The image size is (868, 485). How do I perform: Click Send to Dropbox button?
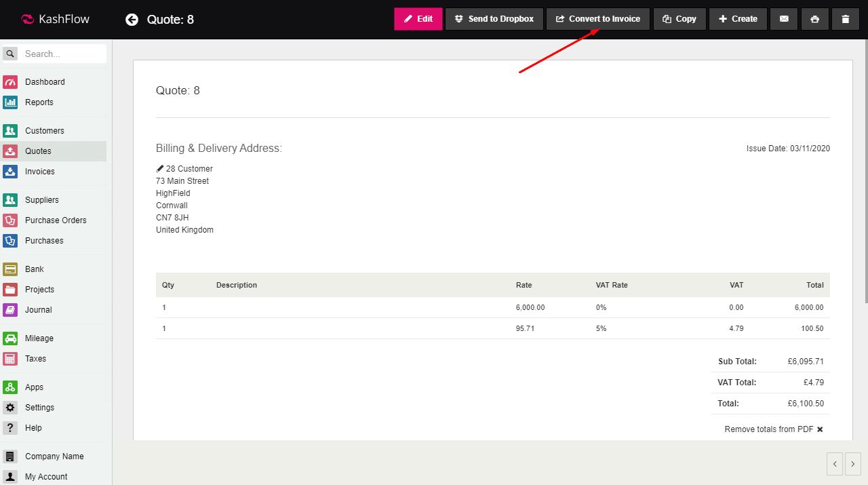coord(494,19)
